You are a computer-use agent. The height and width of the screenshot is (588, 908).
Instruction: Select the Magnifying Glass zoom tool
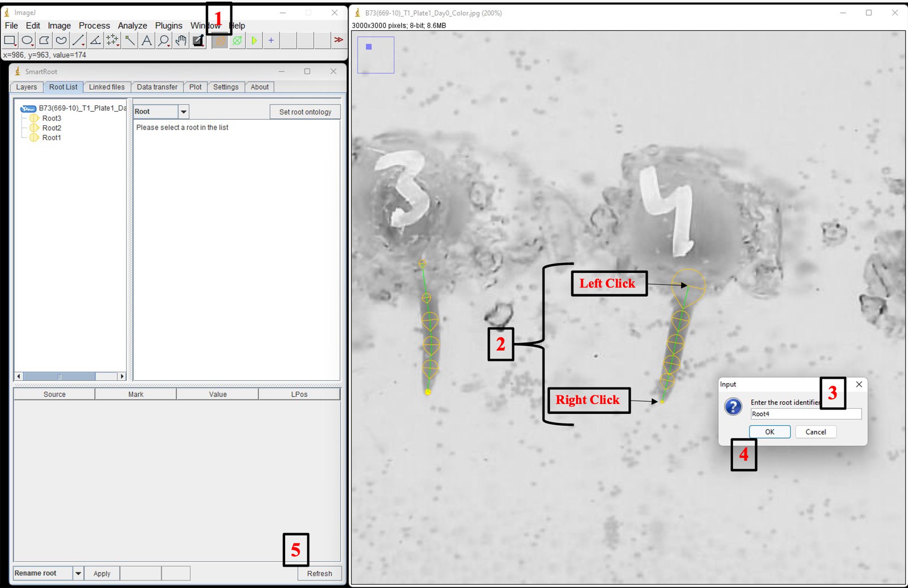click(x=163, y=40)
